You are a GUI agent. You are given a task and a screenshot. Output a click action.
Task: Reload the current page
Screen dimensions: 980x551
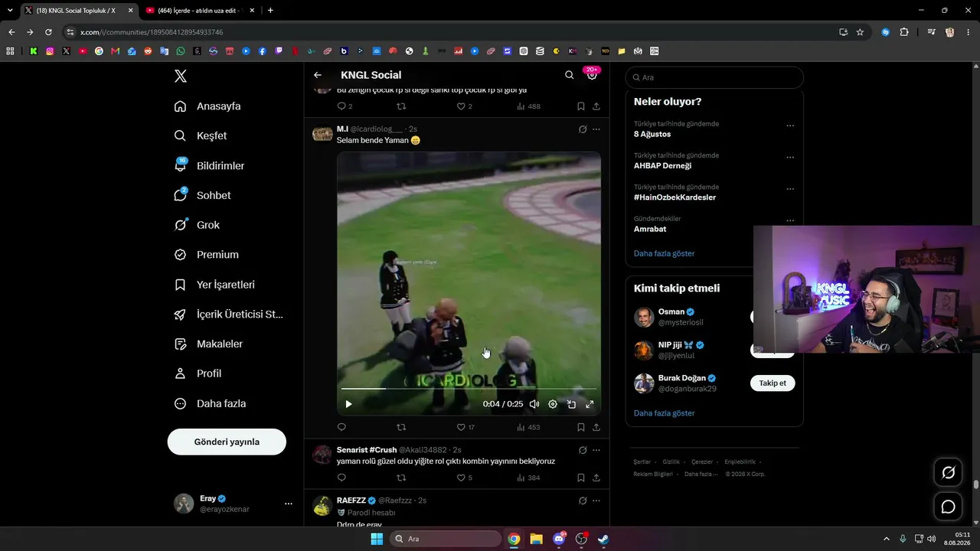click(48, 32)
